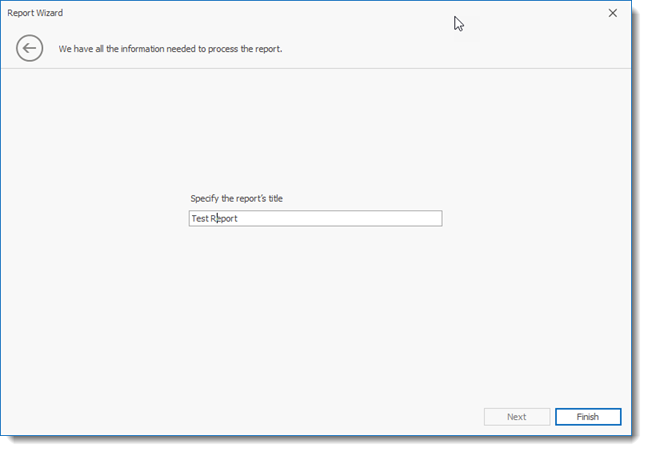Click the word "Test" in the title field
Image resolution: width=647 pixels, height=451 pixels.
point(199,218)
